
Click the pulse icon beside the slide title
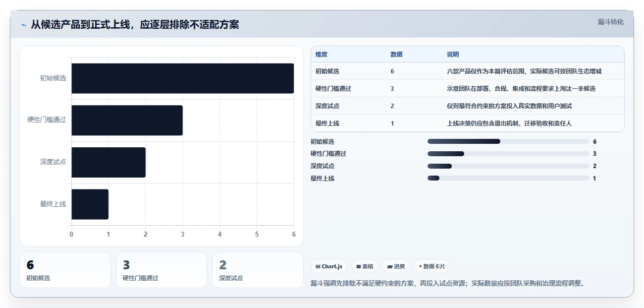[x=23, y=25]
